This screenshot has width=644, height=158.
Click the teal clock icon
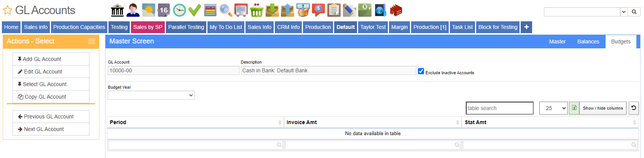pyautogui.click(x=179, y=10)
